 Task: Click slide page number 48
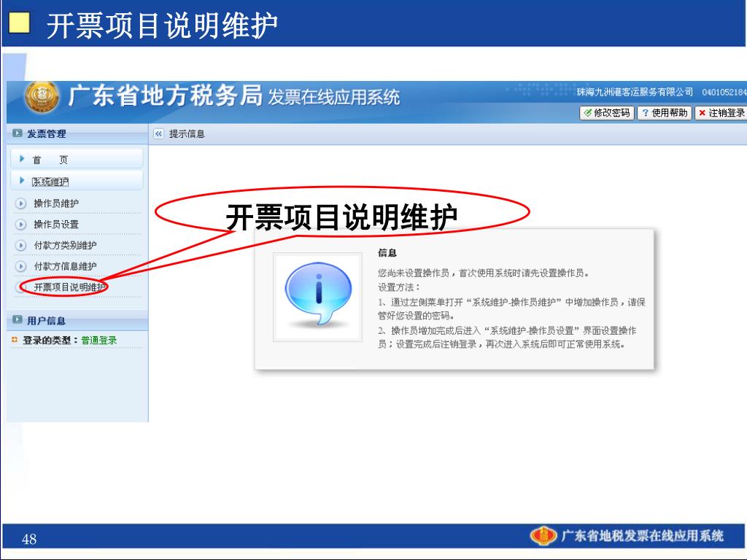(x=29, y=539)
